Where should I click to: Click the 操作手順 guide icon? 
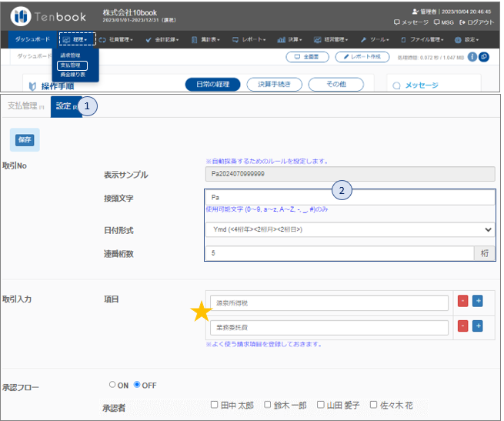32,86
